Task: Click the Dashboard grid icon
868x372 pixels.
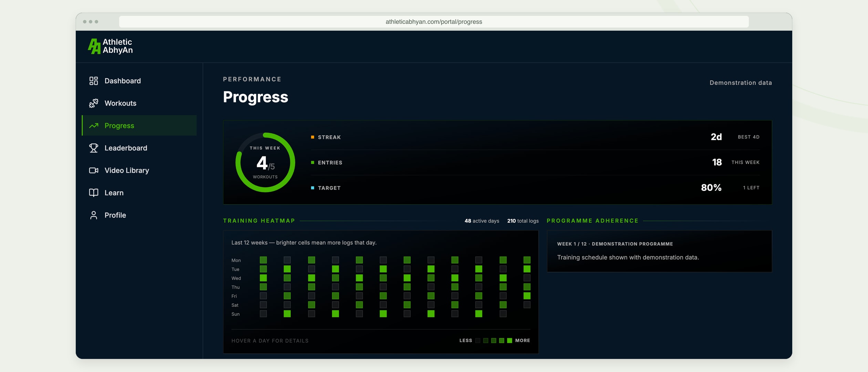Action: (x=93, y=81)
